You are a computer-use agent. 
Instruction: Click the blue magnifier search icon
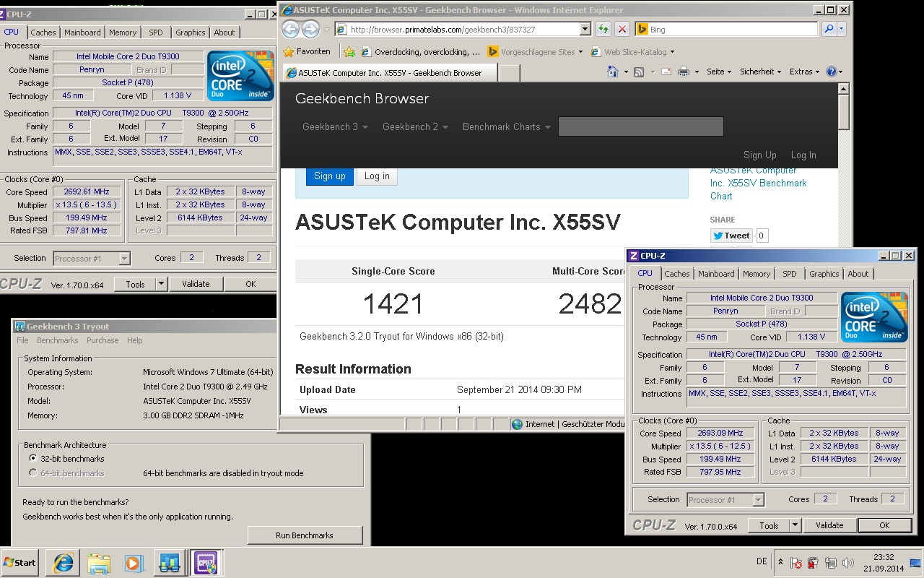click(829, 30)
